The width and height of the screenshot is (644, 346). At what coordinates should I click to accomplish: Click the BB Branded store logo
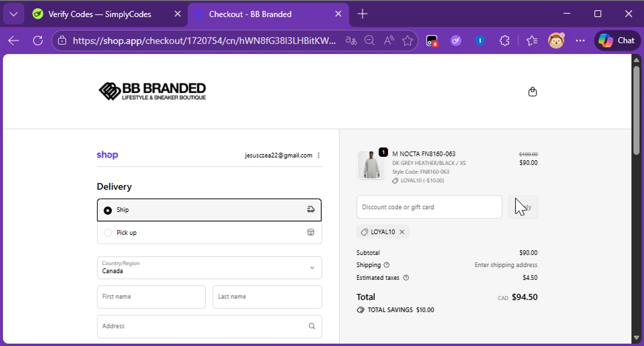coord(152,91)
